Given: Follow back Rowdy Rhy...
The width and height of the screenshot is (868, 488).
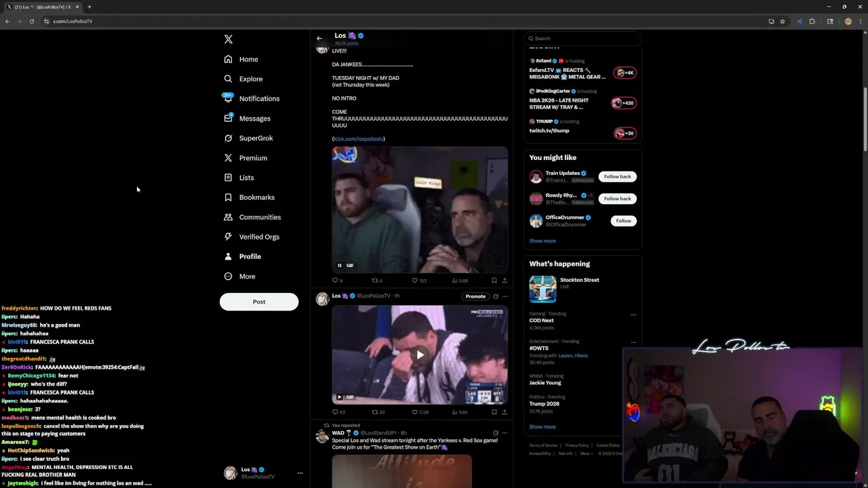Looking at the screenshot, I should click(x=617, y=199).
